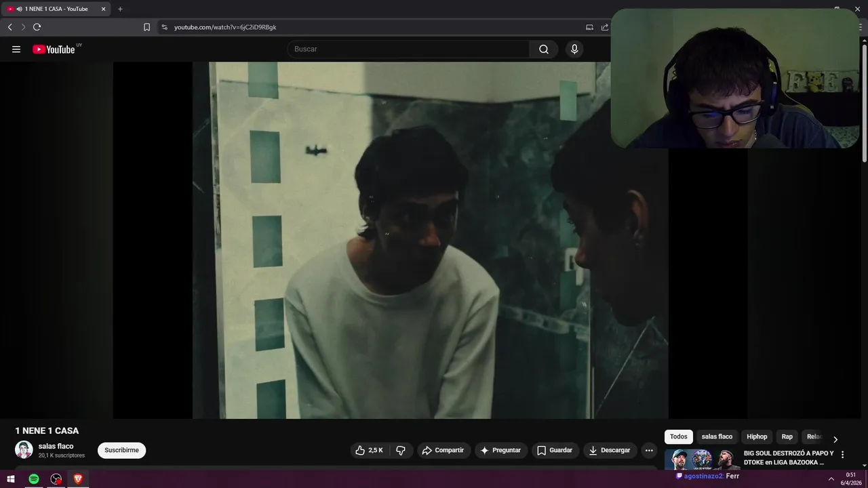Open the Windows Start menu
This screenshot has width=868, height=488.
pos(11,479)
